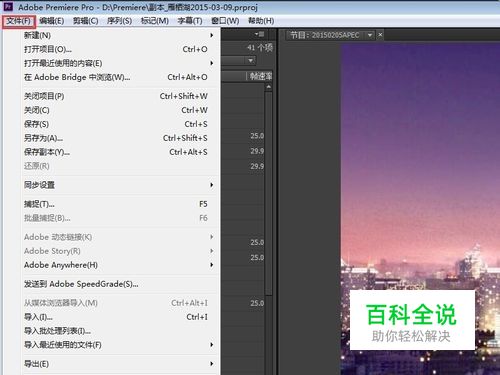This screenshot has width=500, height=375.
Task: Click the Premiere Pro app icon in title bar
Action: coord(8,7)
